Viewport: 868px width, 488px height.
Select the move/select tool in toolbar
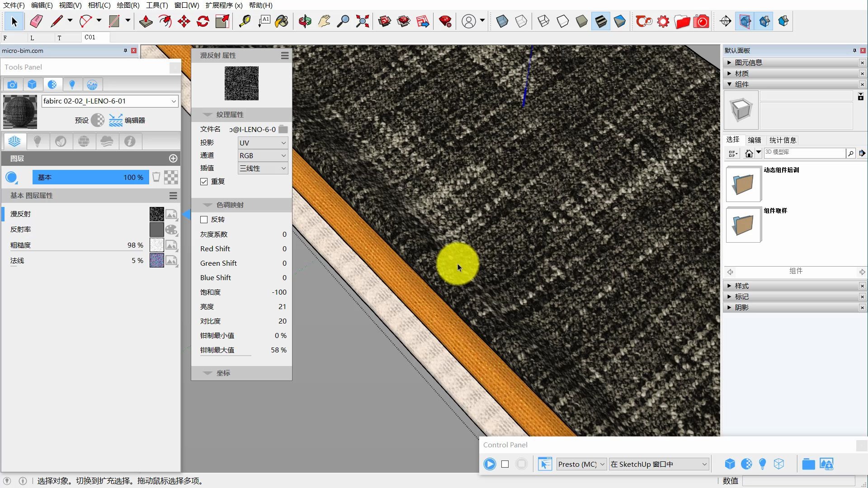click(x=14, y=21)
